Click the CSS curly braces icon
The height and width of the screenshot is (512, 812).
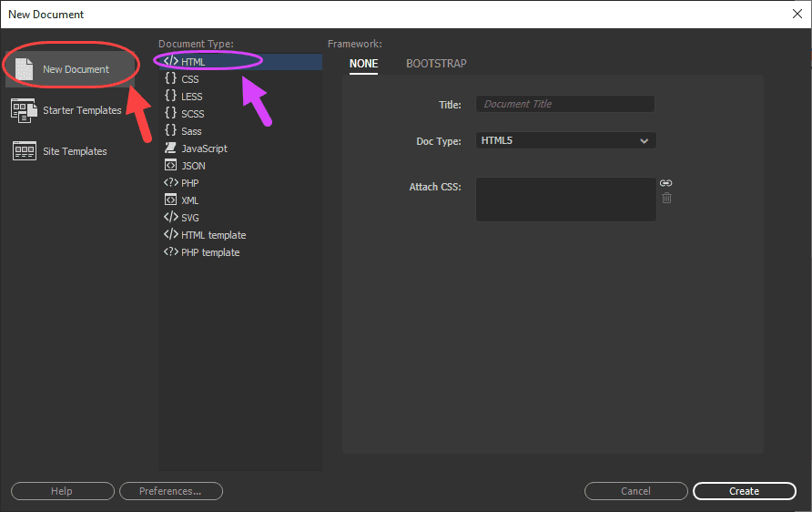(x=170, y=78)
